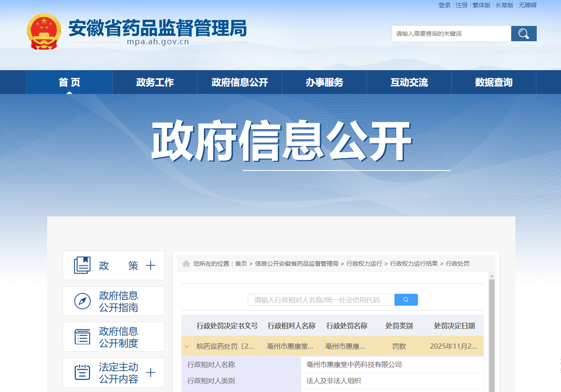
Task: Expand 法定主动公开内容 with the plus sign
Action: [151, 373]
